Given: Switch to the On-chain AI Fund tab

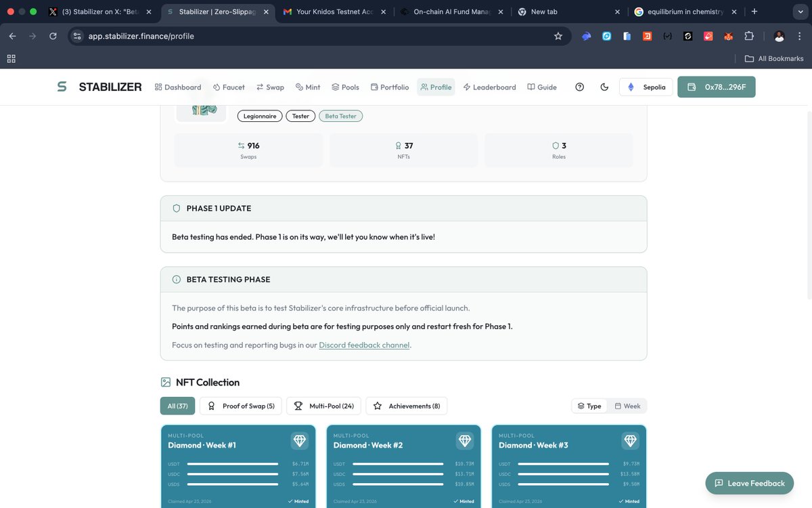Looking at the screenshot, I should tap(453, 12).
